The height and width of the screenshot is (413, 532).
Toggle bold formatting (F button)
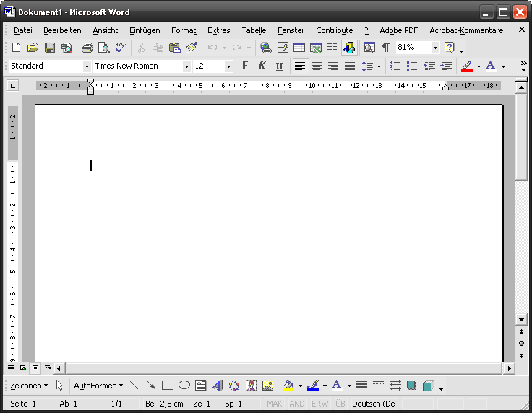[x=244, y=66]
